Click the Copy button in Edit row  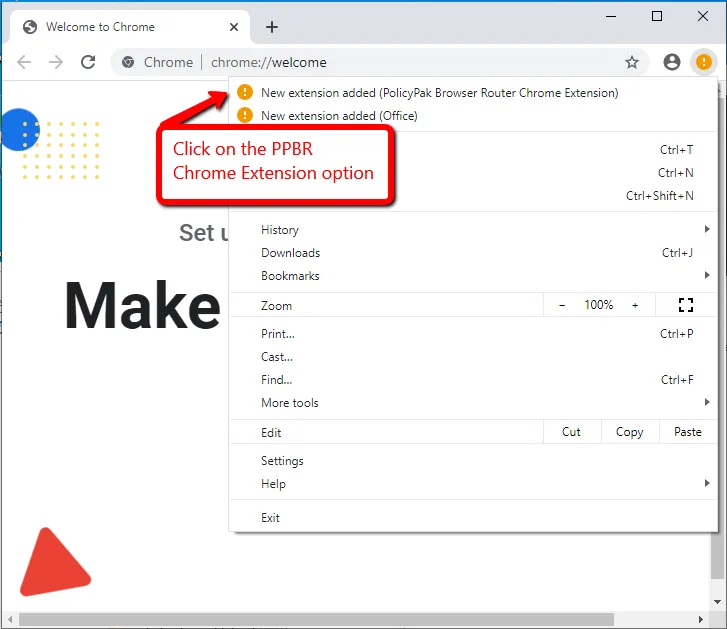(629, 432)
